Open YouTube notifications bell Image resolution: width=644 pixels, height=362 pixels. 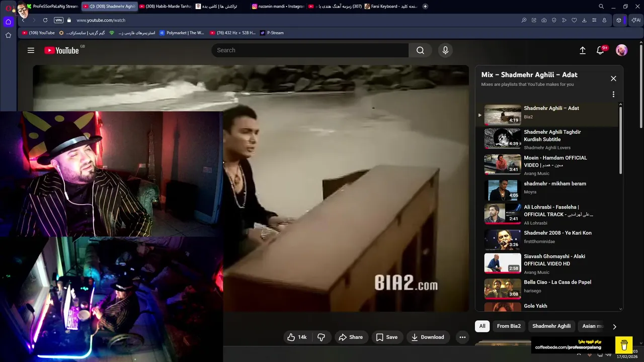click(600, 50)
